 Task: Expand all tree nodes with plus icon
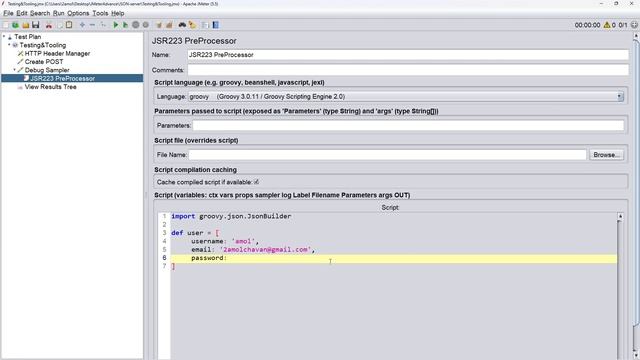coord(82,25)
